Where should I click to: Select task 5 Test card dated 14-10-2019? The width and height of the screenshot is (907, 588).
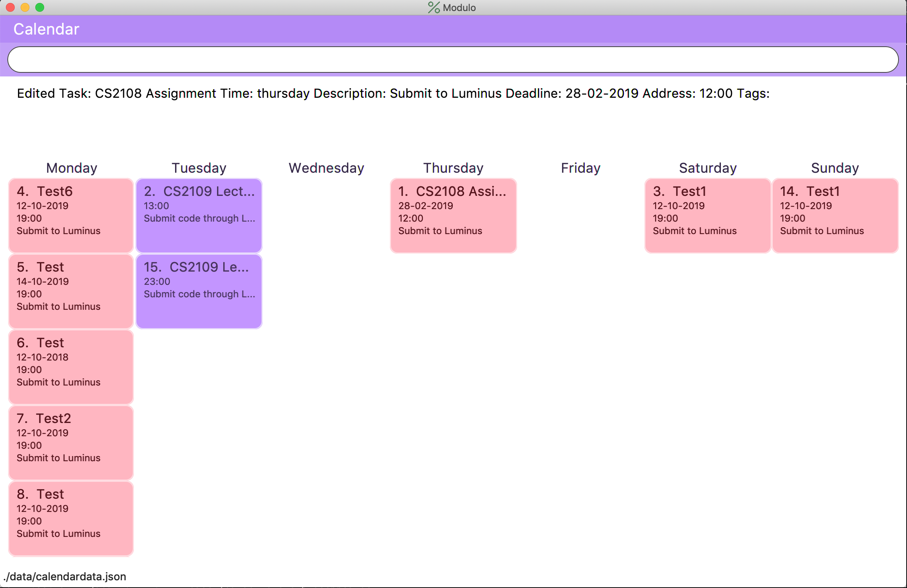(71, 291)
